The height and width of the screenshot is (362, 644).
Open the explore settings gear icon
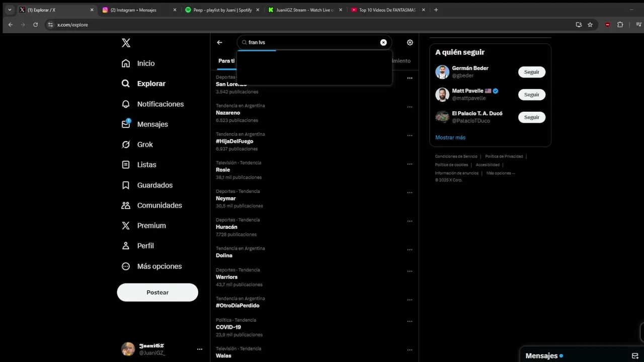click(410, 42)
